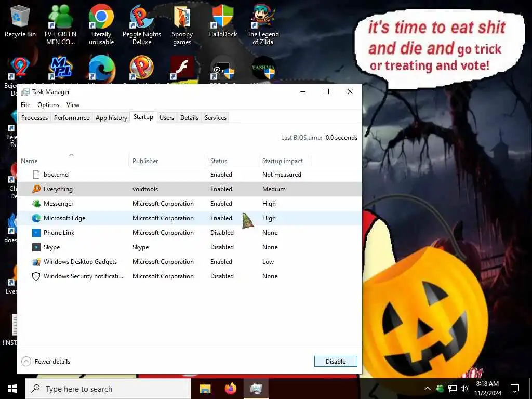Image resolution: width=532 pixels, height=399 pixels.
Task: Select the Skype startup entry name
Action: 51,247
